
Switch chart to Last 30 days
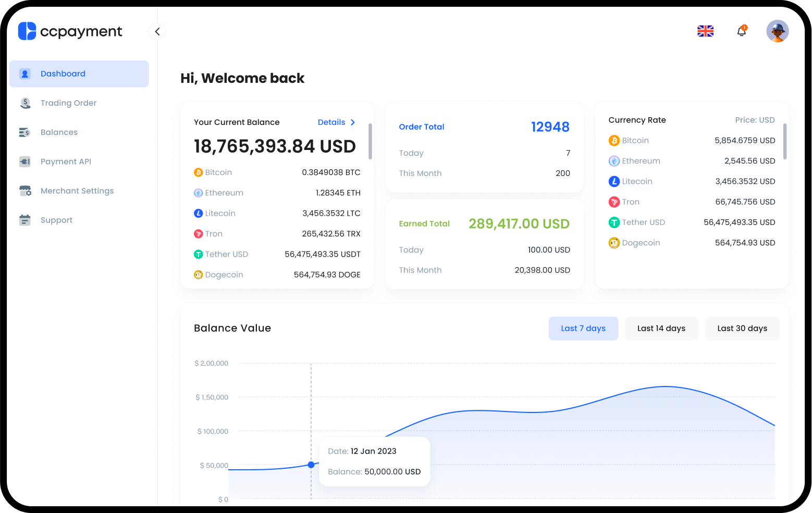[742, 329]
